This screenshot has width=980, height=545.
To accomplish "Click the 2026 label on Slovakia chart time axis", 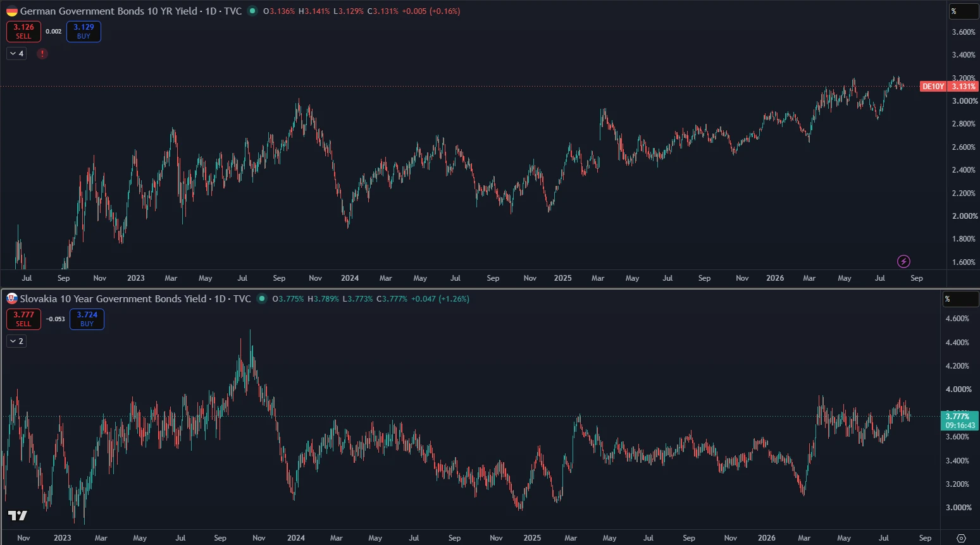I will point(767,538).
